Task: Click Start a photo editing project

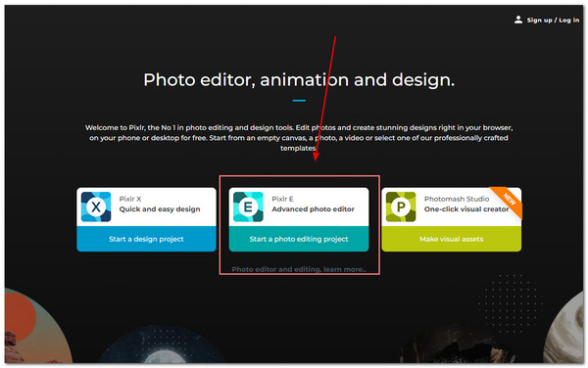Action: [x=299, y=239]
